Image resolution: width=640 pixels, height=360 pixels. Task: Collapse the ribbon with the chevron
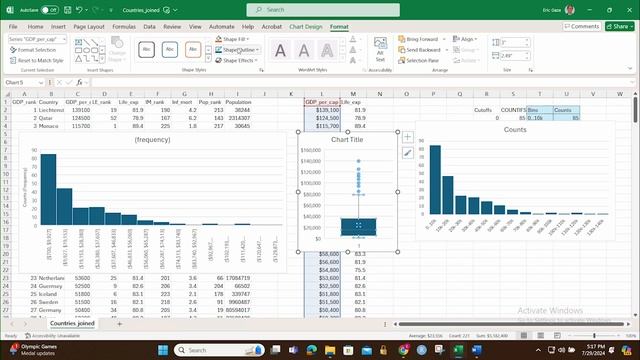(630, 69)
